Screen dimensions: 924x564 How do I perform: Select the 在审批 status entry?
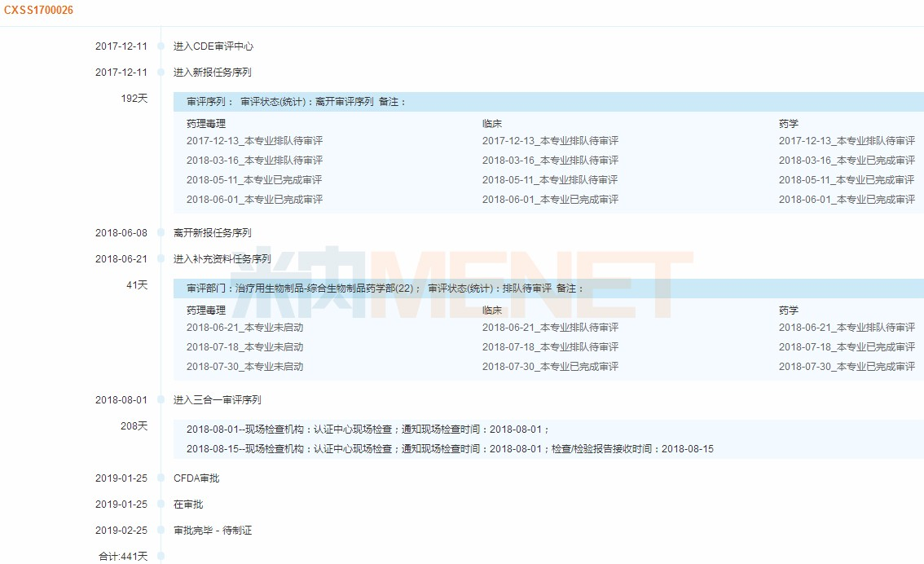[x=188, y=505]
